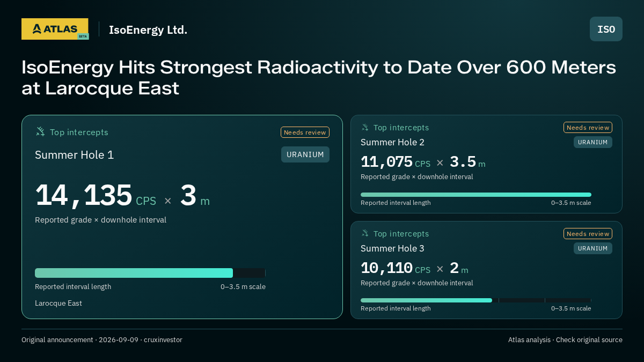Click the Summer Hole 3 interval length bar
Viewport: 644px width, 362px height.
(476, 300)
